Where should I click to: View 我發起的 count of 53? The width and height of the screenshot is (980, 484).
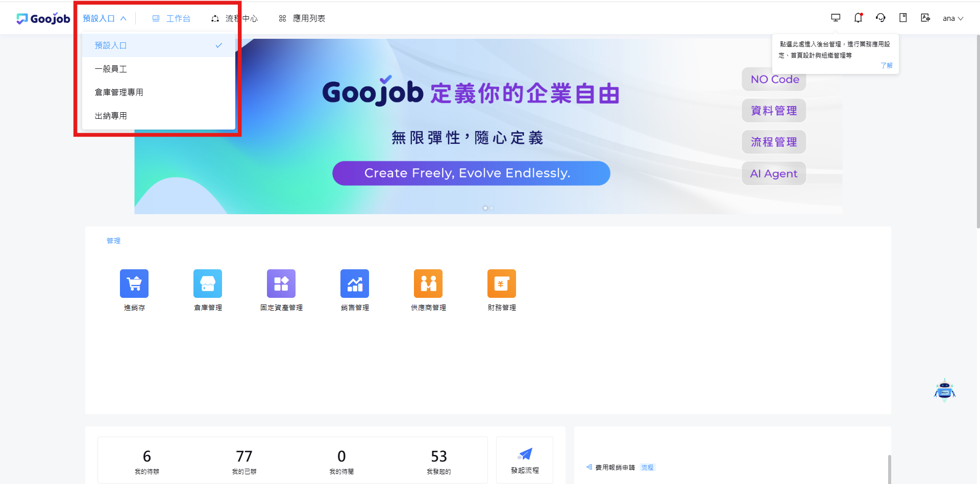coord(439,461)
